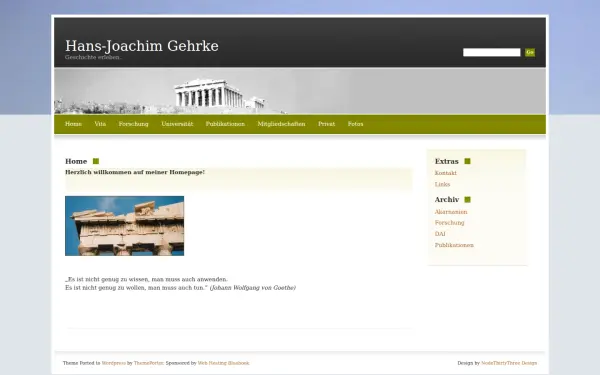
Task: Click the Hans-Joachim Gehrke site title
Action: [x=142, y=46]
